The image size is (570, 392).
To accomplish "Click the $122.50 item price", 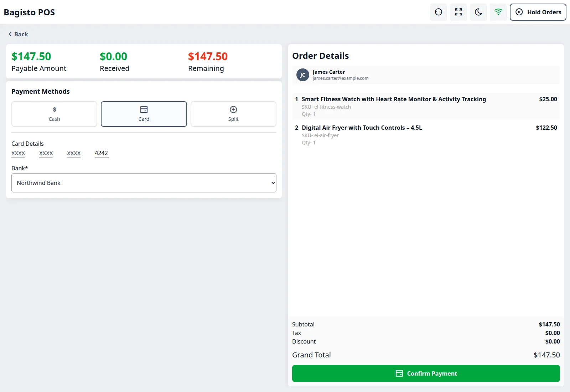I will (x=546, y=128).
